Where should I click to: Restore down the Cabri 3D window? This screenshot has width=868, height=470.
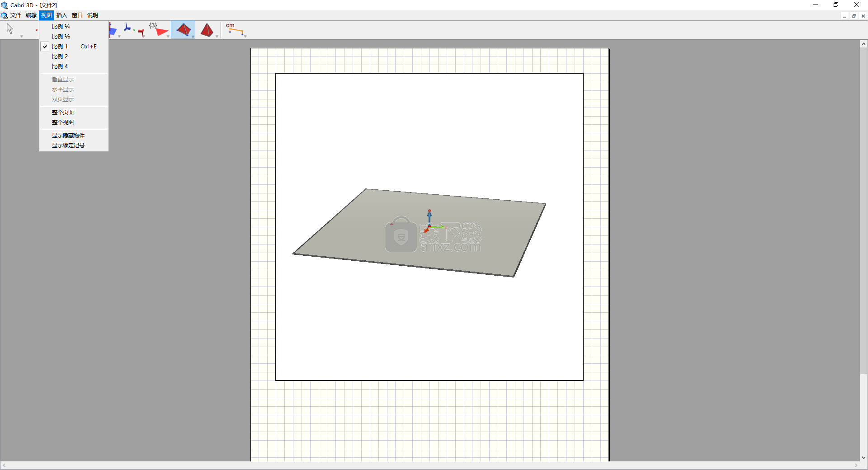point(836,5)
